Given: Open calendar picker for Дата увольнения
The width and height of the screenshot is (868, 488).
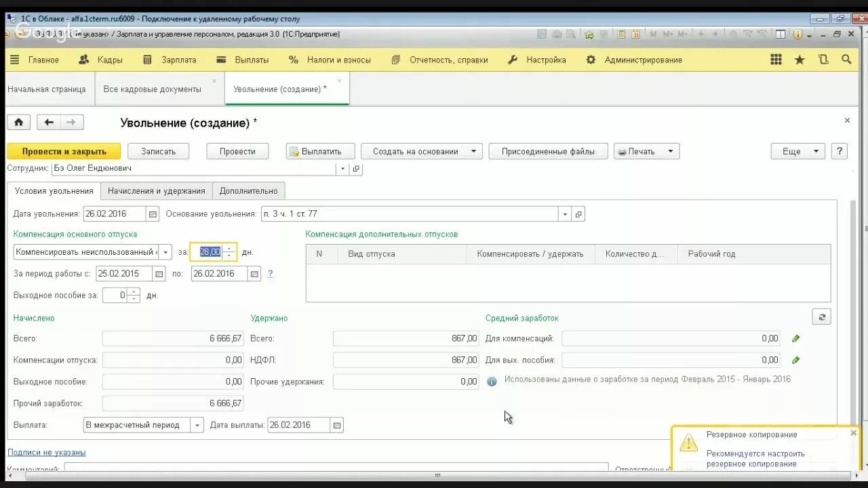Looking at the screenshot, I should [153, 214].
